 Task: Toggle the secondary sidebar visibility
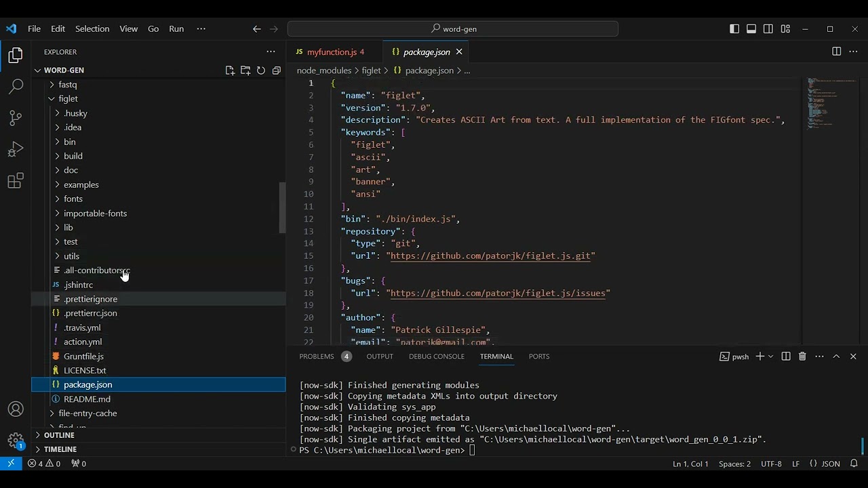[x=768, y=28]
